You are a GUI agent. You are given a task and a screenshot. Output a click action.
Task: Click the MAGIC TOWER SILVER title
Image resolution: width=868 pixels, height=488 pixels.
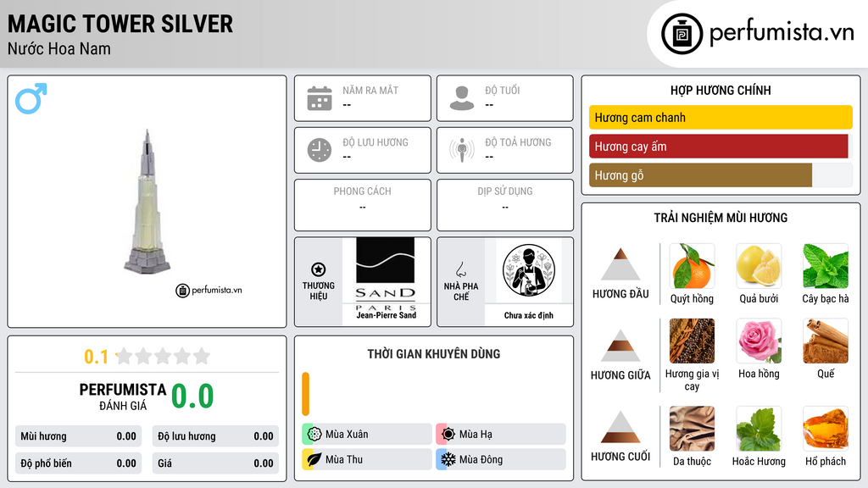pos(120,24)
